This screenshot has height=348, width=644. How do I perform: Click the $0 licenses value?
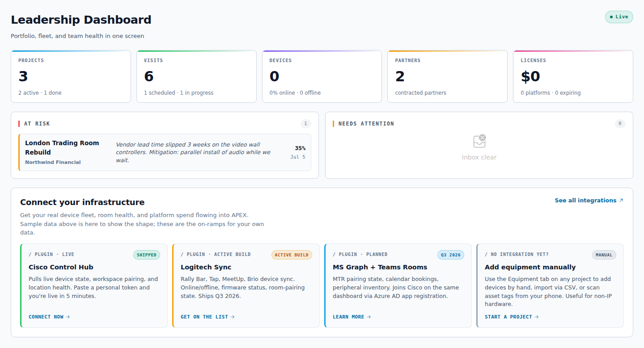tap(530, 76)
